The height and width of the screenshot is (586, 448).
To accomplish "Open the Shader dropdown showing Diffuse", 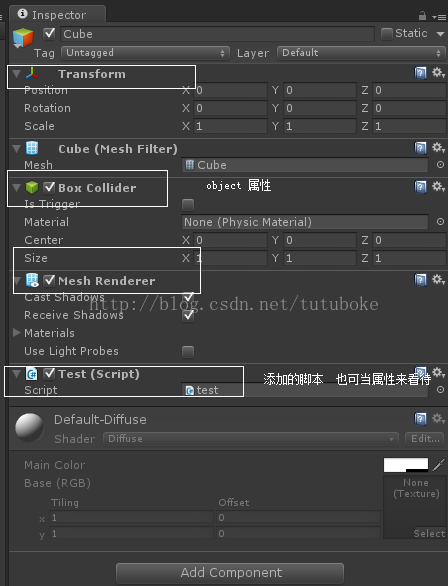I will (251, 439).
